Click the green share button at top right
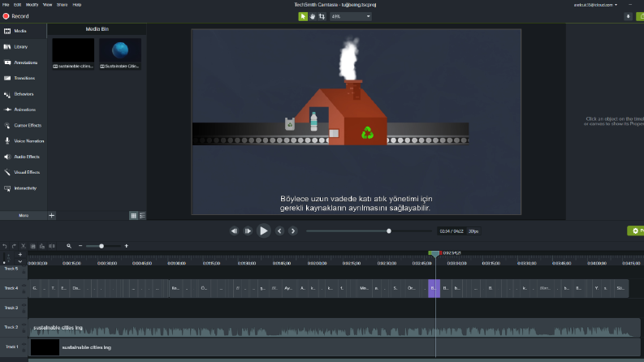Image resolution: width=644 pixels, height=362 pixels. point(640,16)
